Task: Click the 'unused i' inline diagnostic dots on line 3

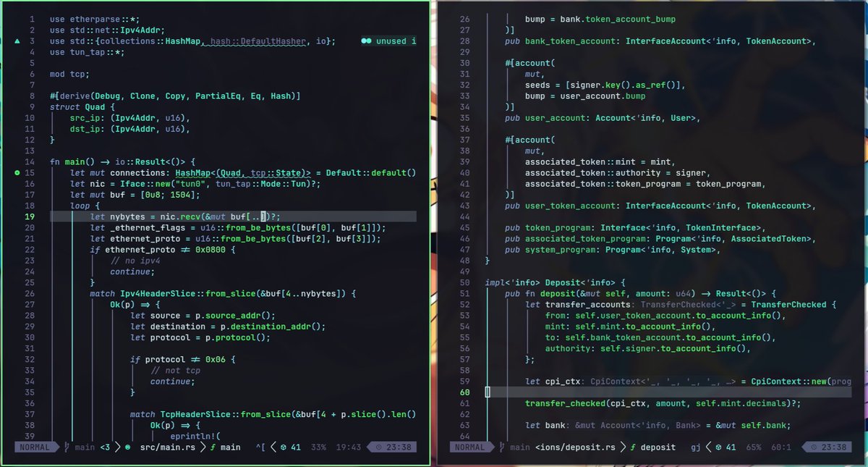Action: click(x=367, y=41)
